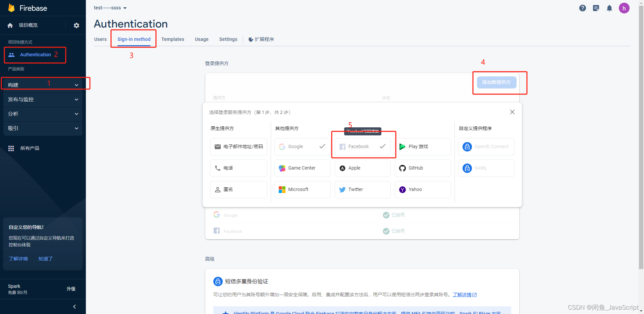Image resolution: width=644 pixels, height=314 pixels.
Task: Click the 短信多重身份验证 lock icon
Action: point(218,281)
